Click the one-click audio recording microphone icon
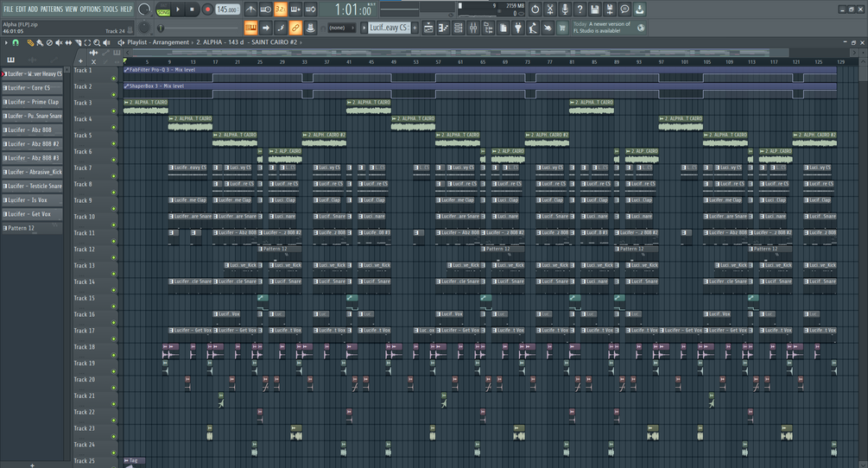The image size is (868, 468). point(565,9)
